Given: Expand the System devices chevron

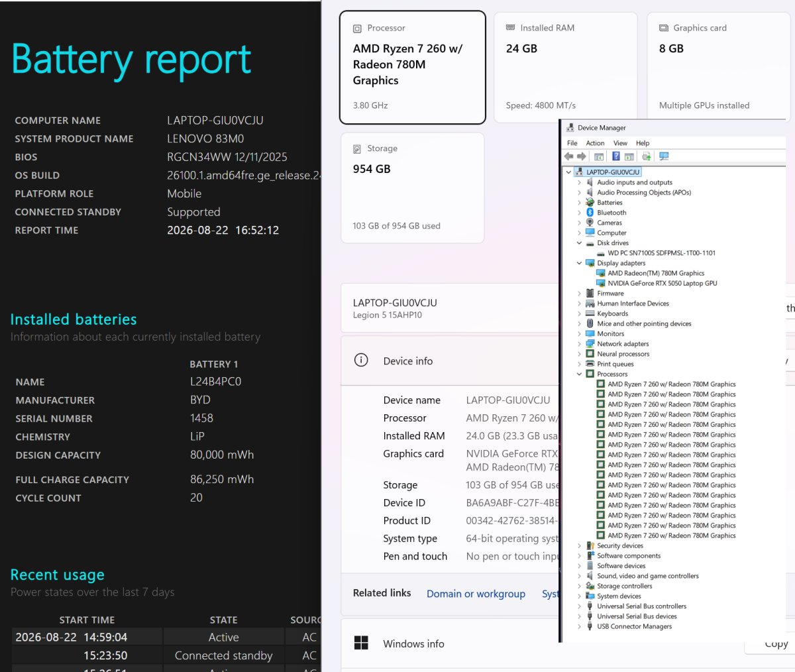Looking at the screenshot, I should click(579, 596).
